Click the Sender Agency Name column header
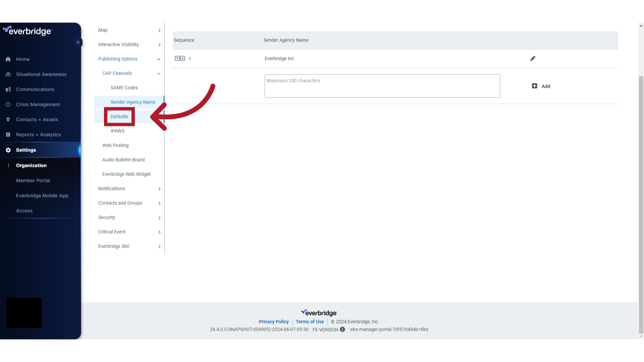644x362 pixels. (286, 40)
